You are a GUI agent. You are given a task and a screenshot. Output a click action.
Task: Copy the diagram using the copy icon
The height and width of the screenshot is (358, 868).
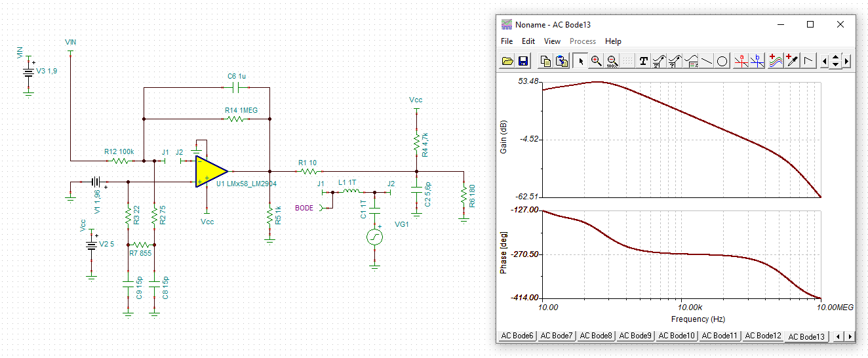coord(545,61)
